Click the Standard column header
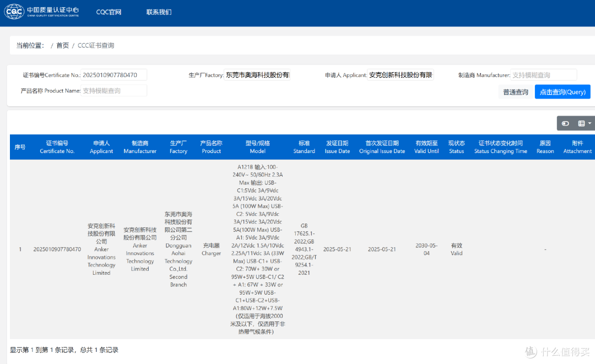This screenshot has height=364, width=595. (304, 147)
